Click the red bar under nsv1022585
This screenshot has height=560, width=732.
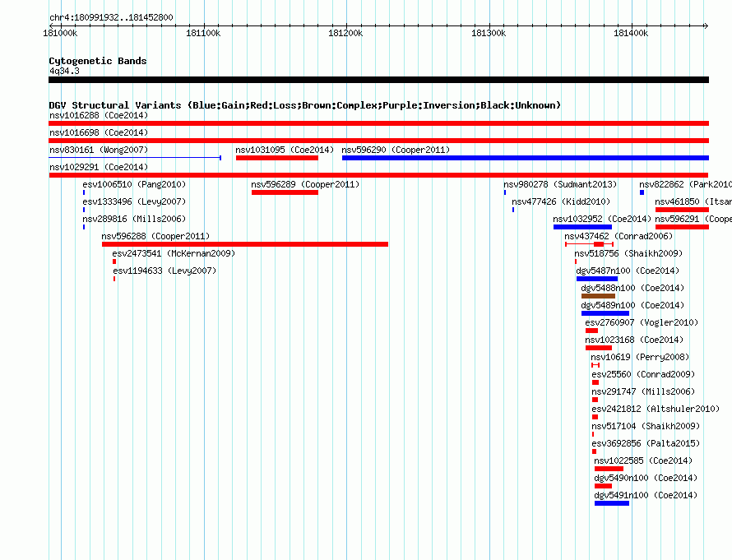click(609, 469)
